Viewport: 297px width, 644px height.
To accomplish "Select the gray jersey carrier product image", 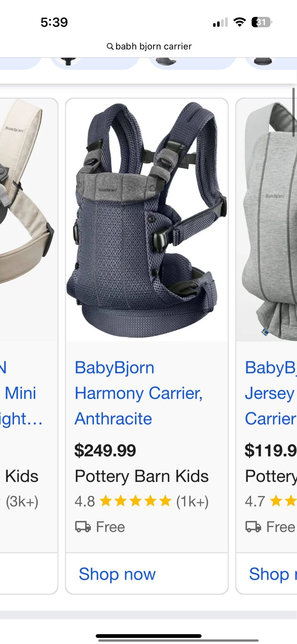I will coord(267,220).
